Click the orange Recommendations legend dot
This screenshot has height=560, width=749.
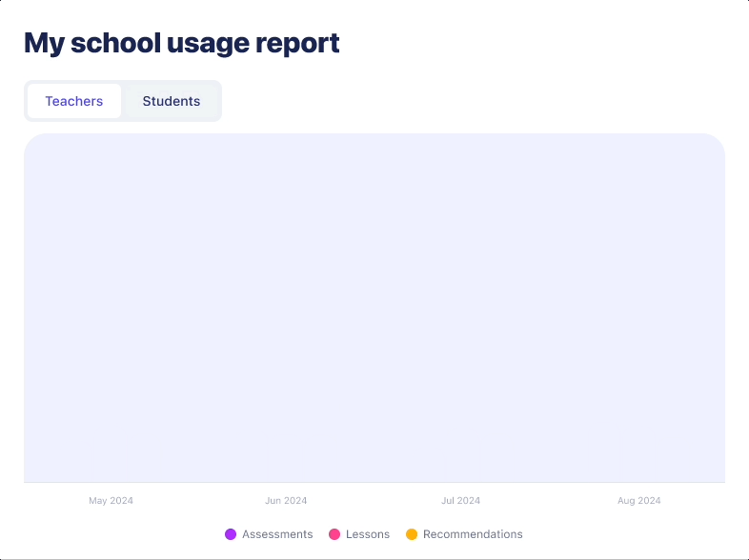[412, 534]
